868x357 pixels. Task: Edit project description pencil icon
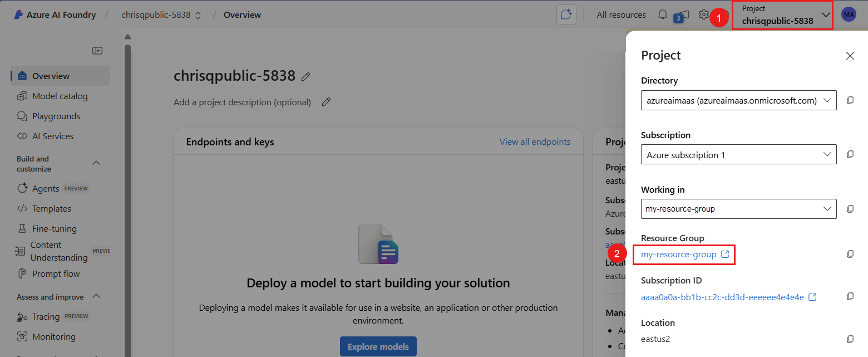326,102
